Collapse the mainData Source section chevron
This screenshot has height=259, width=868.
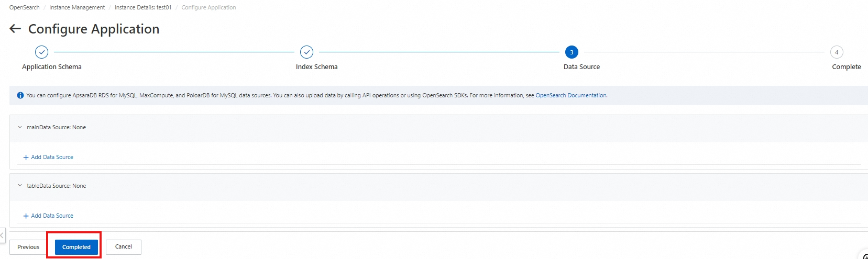(x=20, y=127)
